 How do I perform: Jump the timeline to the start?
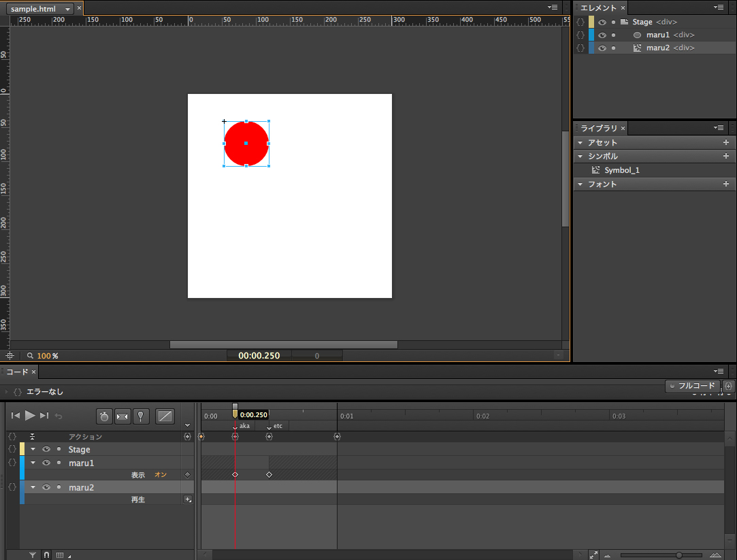pyautogui.click(x=16, y=415)
